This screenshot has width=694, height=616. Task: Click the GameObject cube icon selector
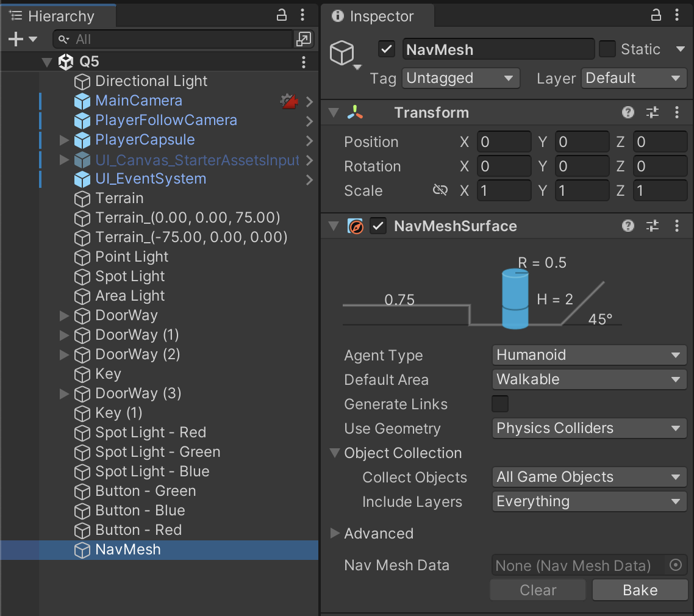click(344, 54)
